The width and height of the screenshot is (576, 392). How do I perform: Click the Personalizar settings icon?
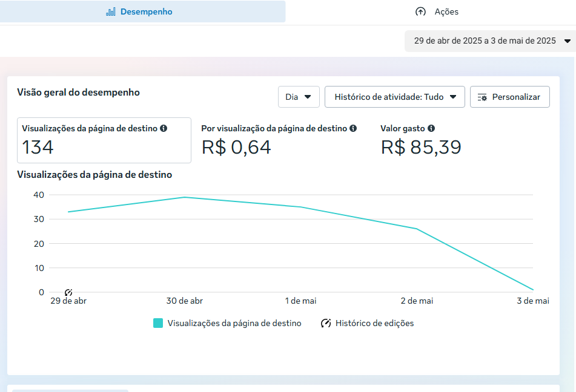click(x=482, y=97)
